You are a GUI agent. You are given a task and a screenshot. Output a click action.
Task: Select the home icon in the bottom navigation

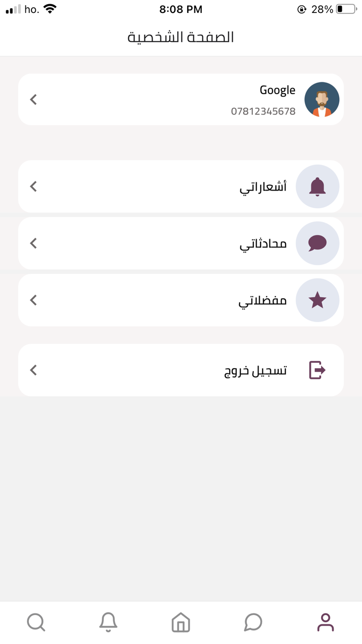180,622
